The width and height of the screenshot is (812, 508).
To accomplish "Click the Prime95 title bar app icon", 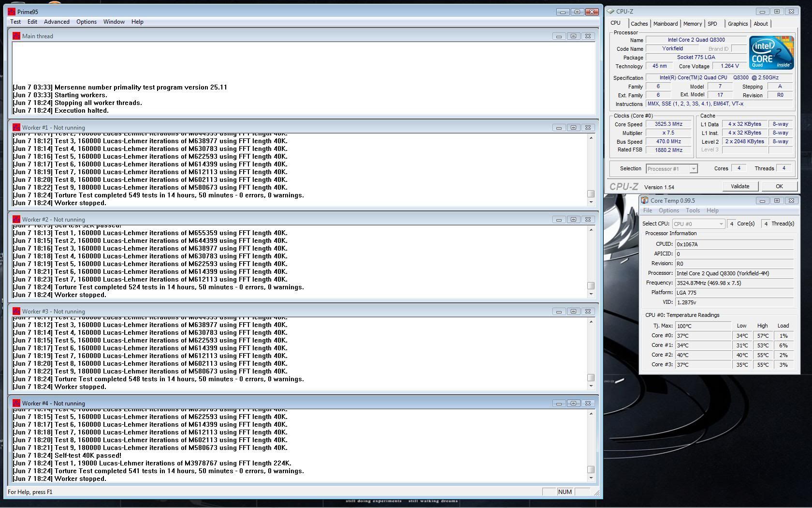I will [12, 12].
